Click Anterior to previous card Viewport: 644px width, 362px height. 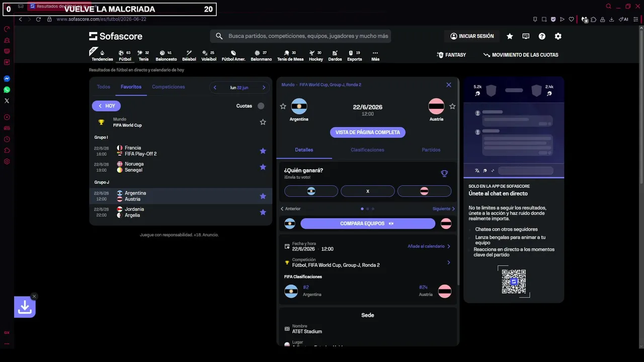pyautogui.click(x=290, y=209)
